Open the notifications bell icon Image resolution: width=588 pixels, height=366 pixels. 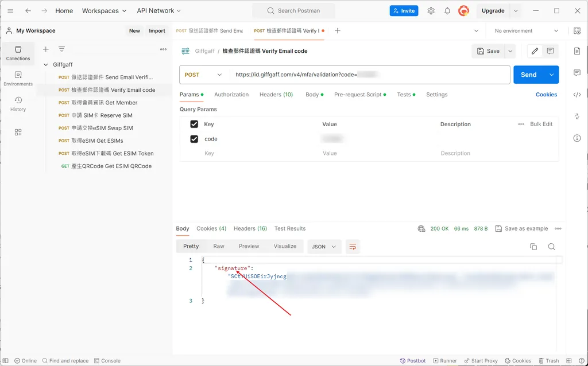pos(447,11)
